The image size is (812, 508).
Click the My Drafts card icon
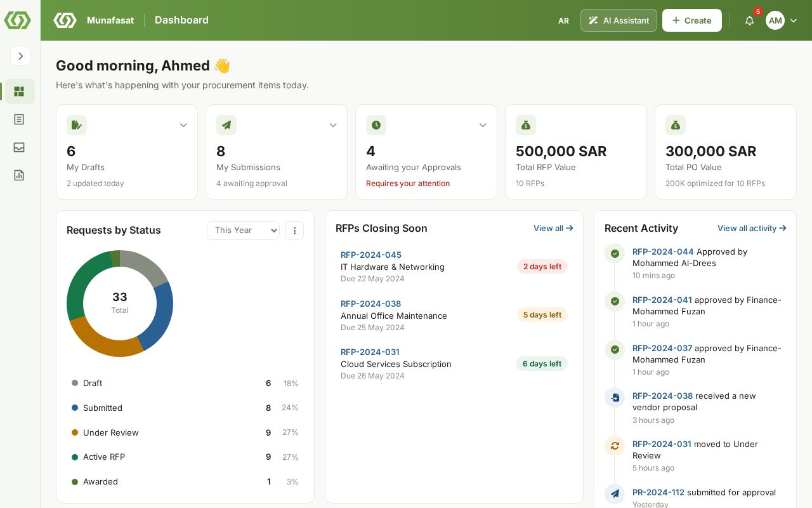pyautogui.click(x=77, y=125)
